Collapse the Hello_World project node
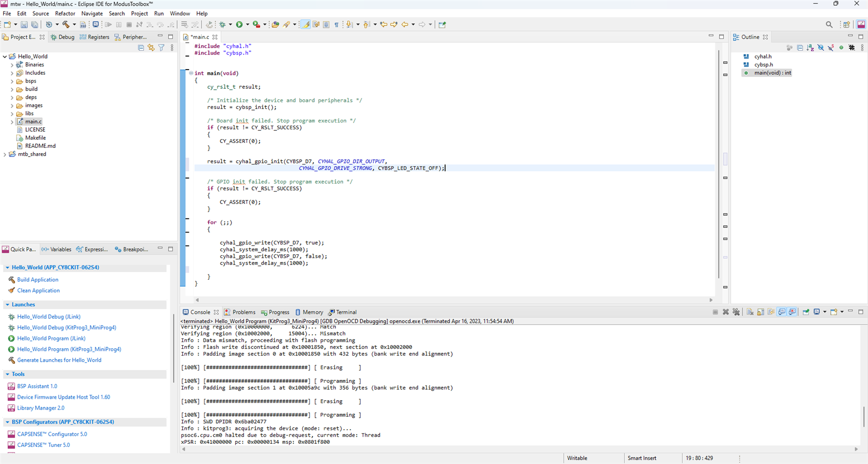Image resolution: width=868 pixels, height=464 pixels. click(x=5, y=57)
